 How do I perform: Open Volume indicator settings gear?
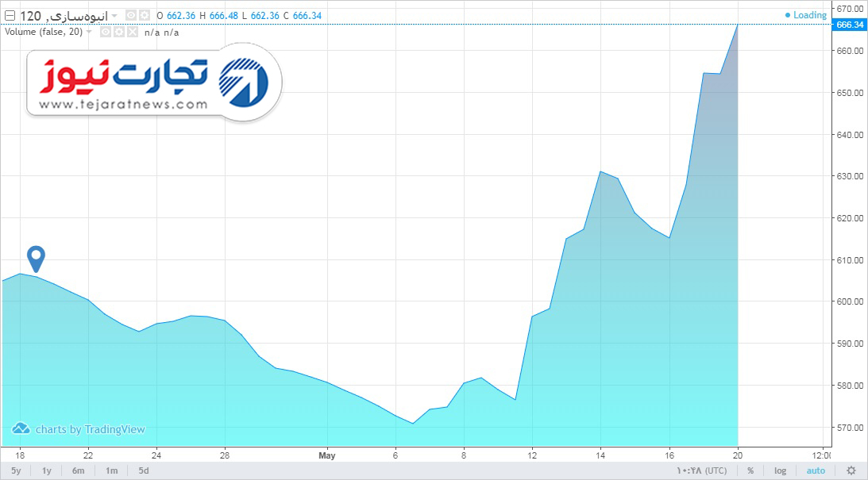click(119, 32)
